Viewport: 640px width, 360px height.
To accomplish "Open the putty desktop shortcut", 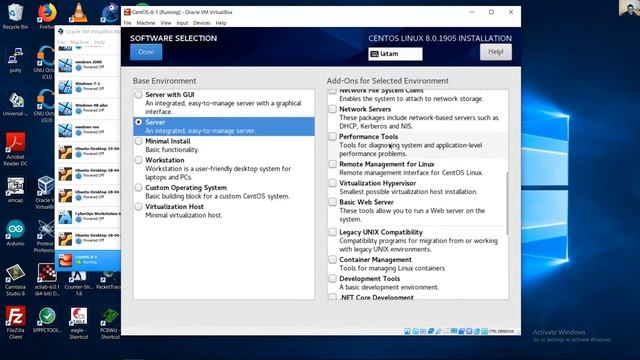I will [15, 60].
